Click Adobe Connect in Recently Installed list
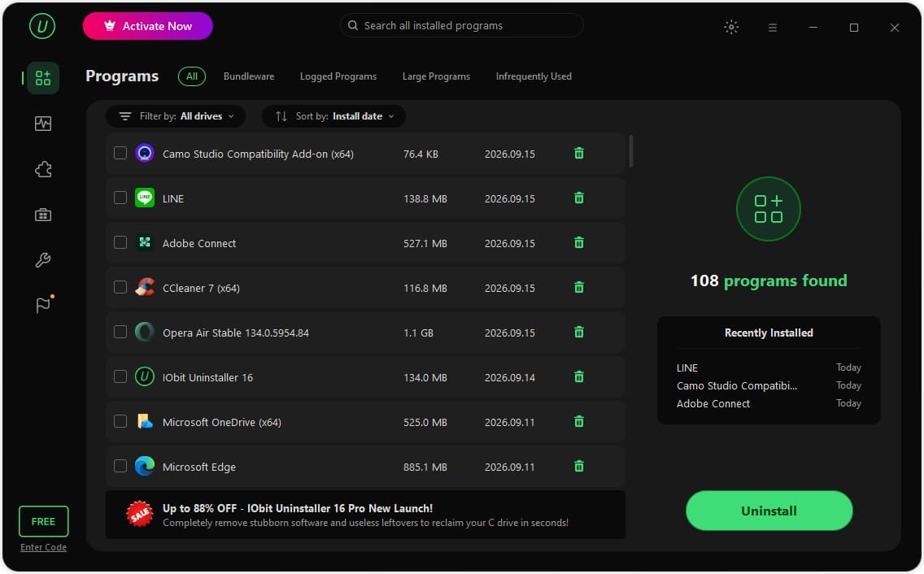This screenshot has height=574, width=924. (713, 404)
